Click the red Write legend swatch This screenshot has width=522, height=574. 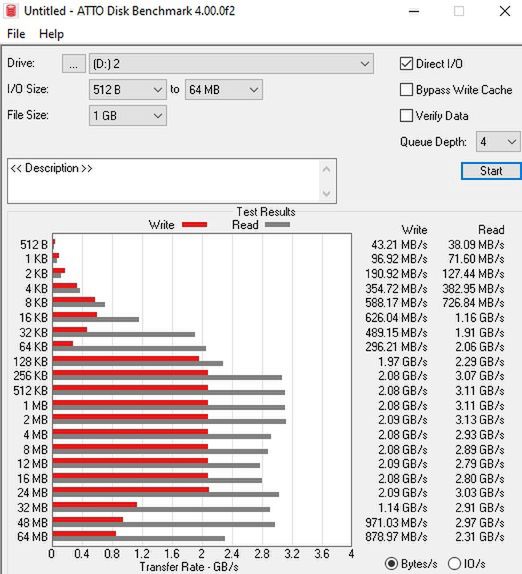click(x=194, y=225)
